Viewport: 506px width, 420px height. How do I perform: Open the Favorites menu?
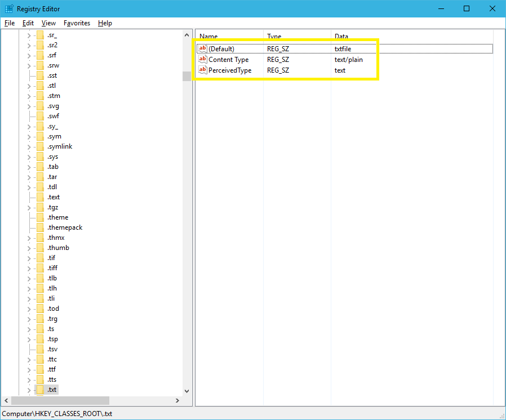pyautogui.click(x=77, y=23)
